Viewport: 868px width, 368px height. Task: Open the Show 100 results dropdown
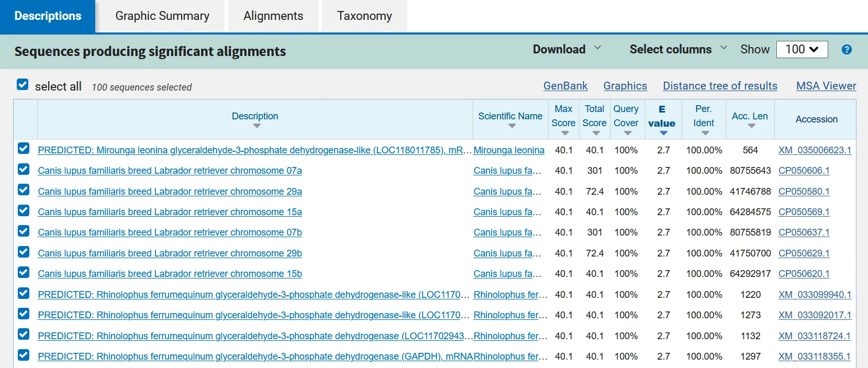tap(802, 49)
